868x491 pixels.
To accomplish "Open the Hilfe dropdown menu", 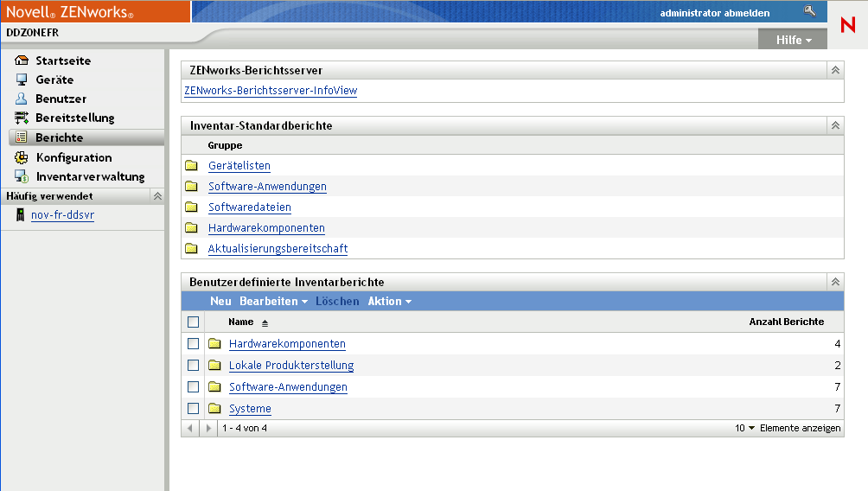I will (794, 40).
